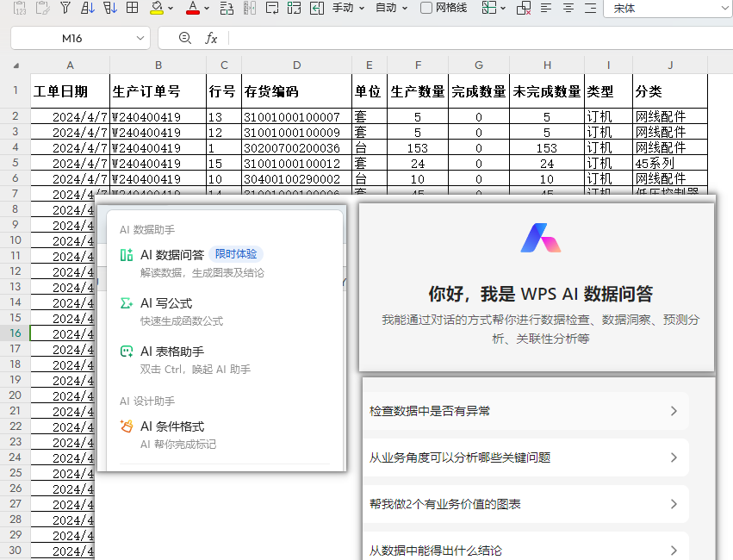The height and width of the screenshot is (560, 733).
Task: Click the select-all corner triangle
Action: click(x=16, y=65)
